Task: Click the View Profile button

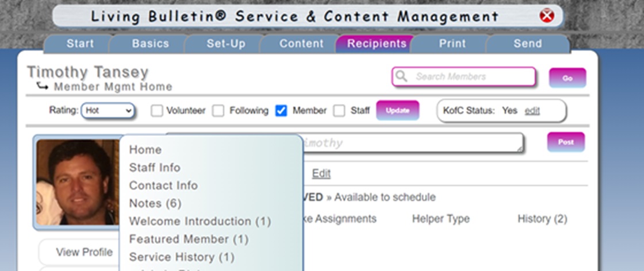Action: pyautogui.click(x=84, y=252)
